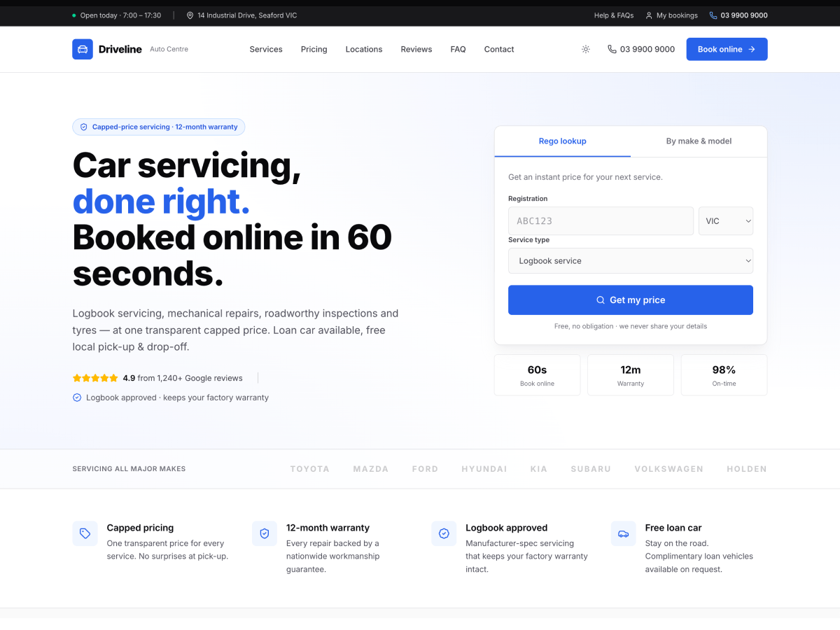Open the Services menu item
Viewport: 840px width, 630px height.
(x=266, y=49)
